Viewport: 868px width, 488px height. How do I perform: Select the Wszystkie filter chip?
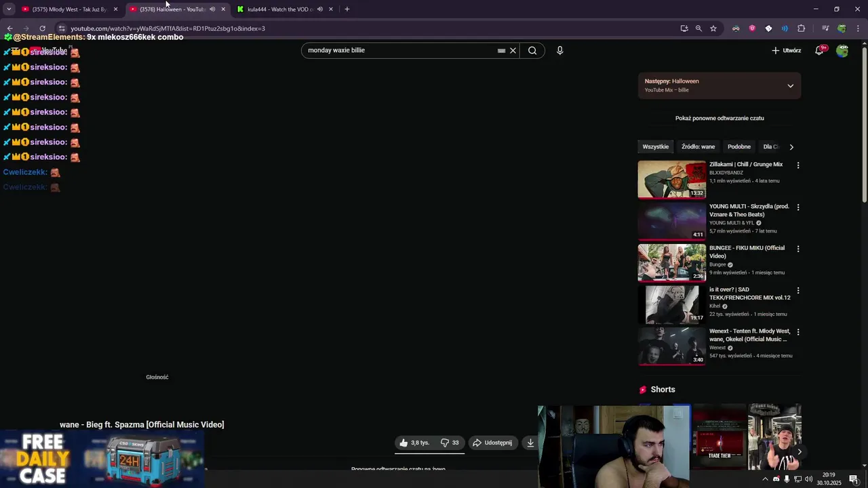tap(656, 147)
